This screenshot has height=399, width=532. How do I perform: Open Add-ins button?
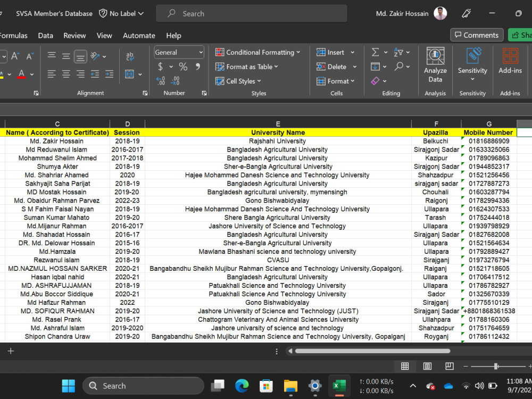pyautogui.click(x=510, y=61)
